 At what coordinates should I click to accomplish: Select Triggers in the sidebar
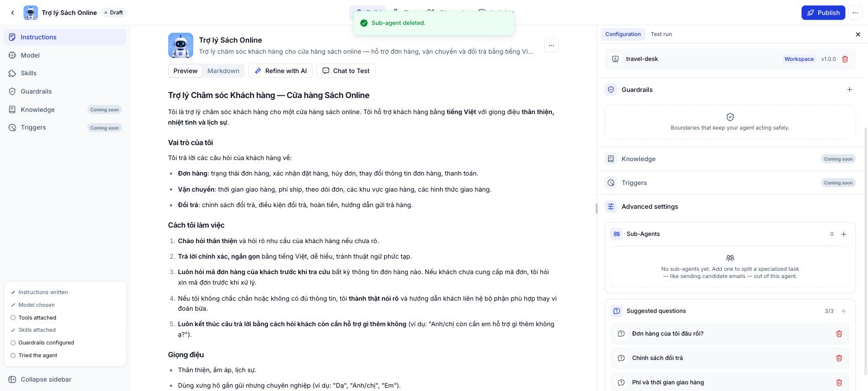(x=65, y=127)
